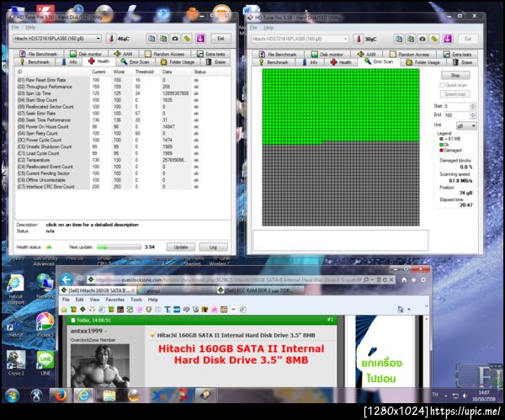Open Unit gB dropdown
The height and width of the screenshot is (420, 505).
466,125
